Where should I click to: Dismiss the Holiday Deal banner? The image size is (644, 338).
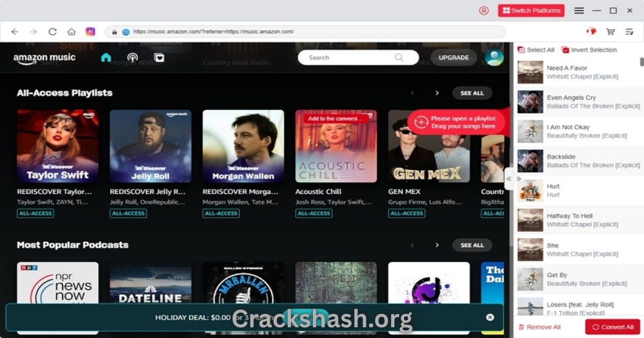[x=490, y=317]
